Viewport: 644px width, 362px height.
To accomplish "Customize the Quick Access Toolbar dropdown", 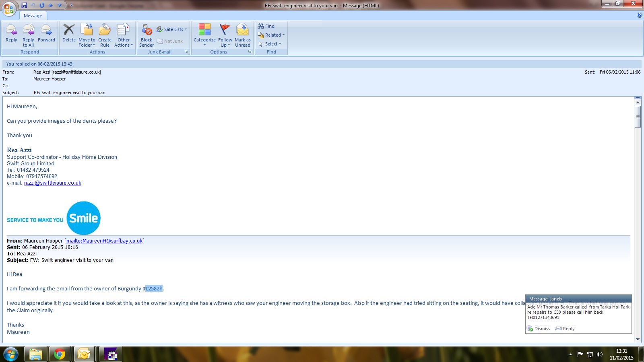I will coord(71,5).
